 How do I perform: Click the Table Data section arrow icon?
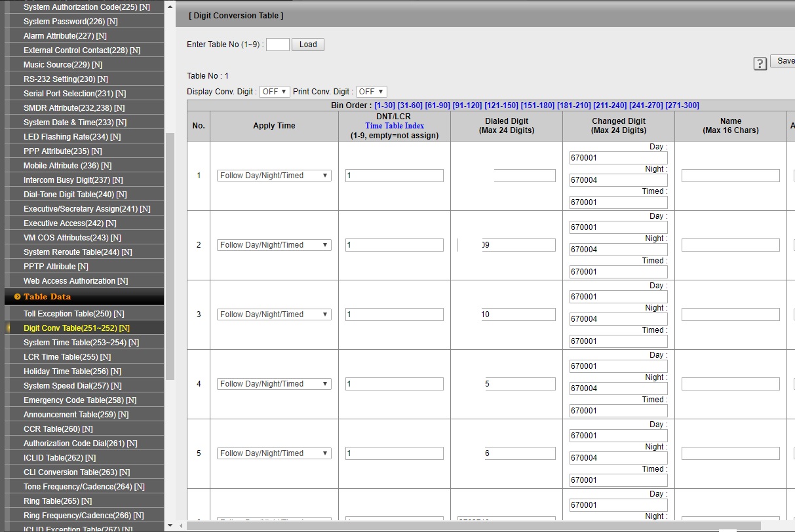tap(17, 297)
